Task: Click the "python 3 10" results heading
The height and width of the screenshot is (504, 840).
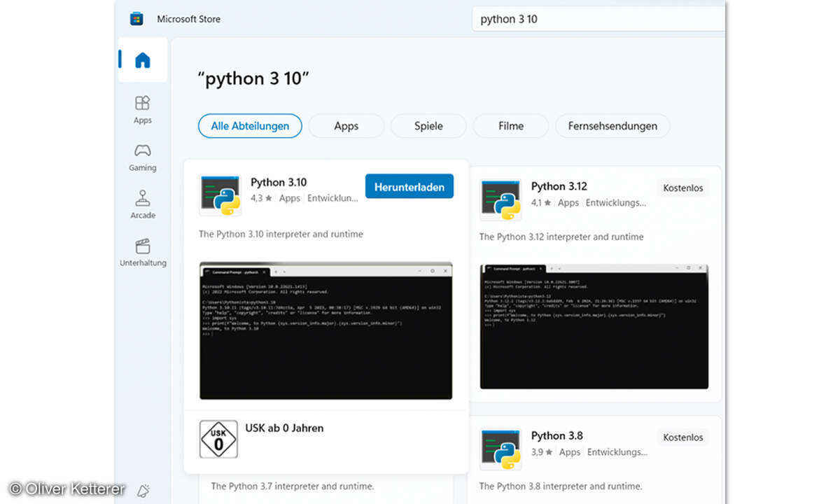Action: click(253, 78)
